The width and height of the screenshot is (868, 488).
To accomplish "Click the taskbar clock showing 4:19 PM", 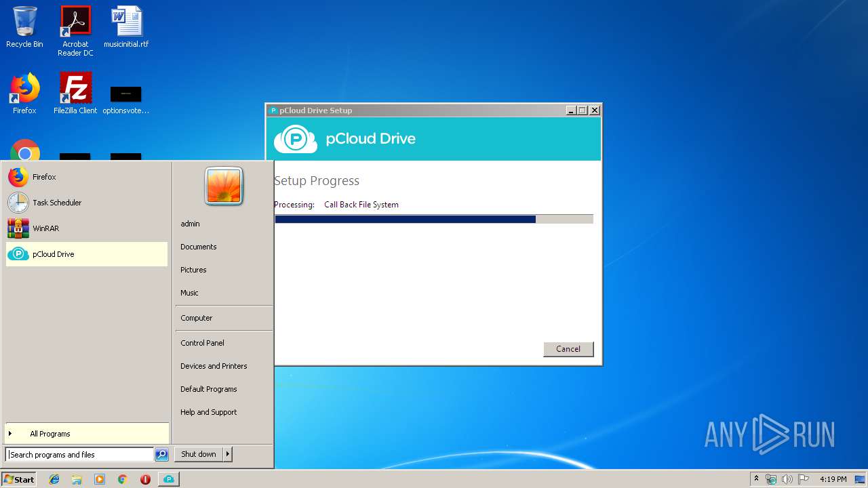I will click(x=833, y=479).
